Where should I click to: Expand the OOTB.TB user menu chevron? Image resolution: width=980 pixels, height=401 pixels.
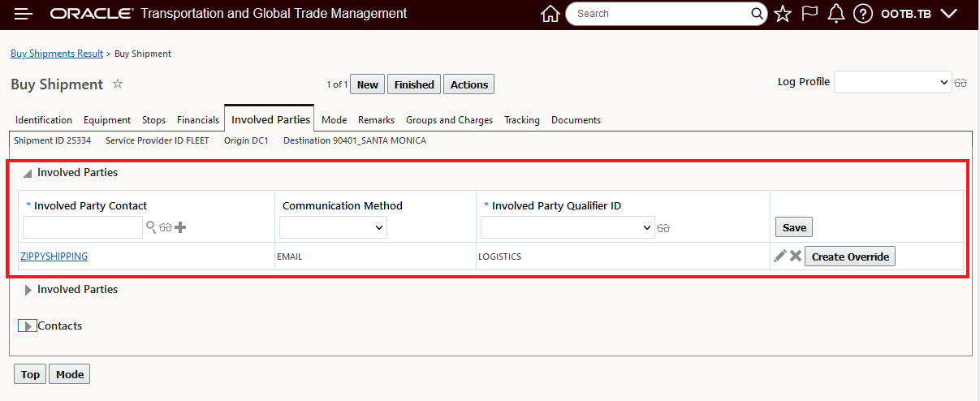pos(949,14)
